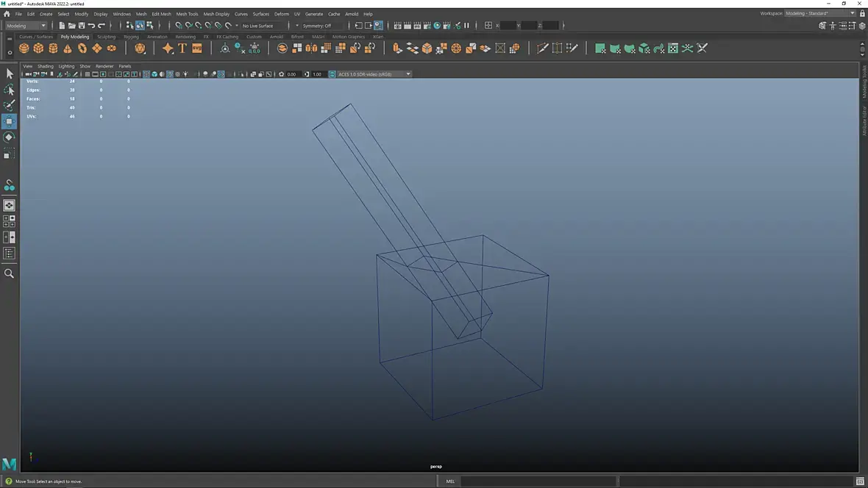Open the Modeling menu set dropdown
The image size is (868, 488).
point(26,26)
